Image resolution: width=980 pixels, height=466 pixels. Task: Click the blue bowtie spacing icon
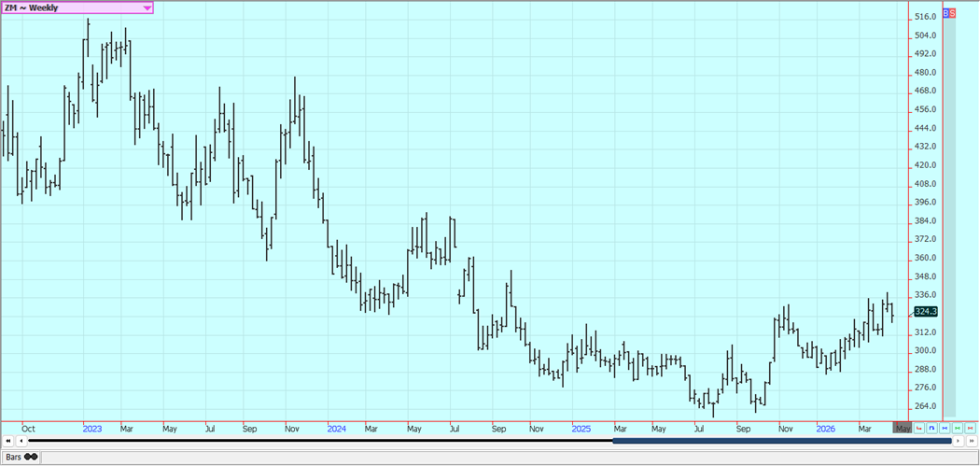point(945,428)
